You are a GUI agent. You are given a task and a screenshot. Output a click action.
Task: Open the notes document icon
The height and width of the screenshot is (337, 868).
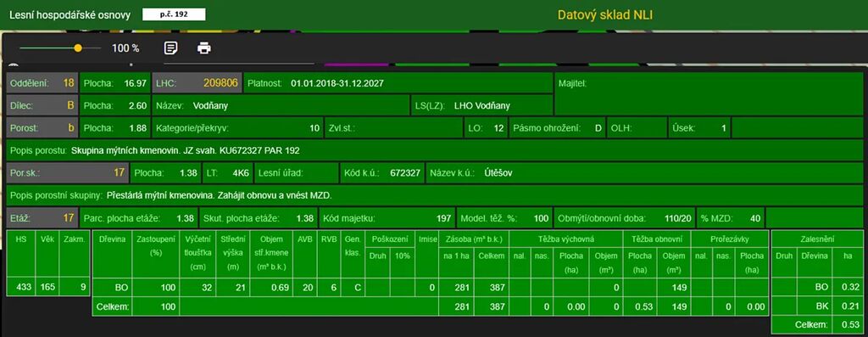(x=171, y=48)
